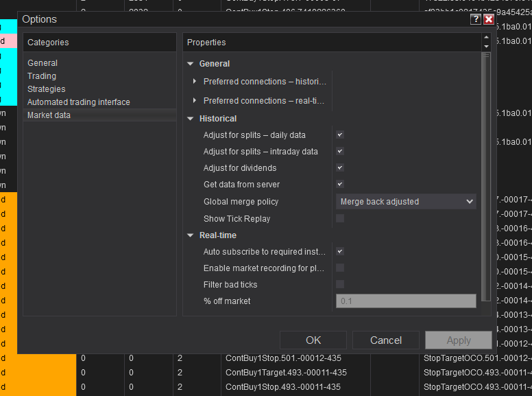Open Global merge policy dropdown

coord(406,202)
